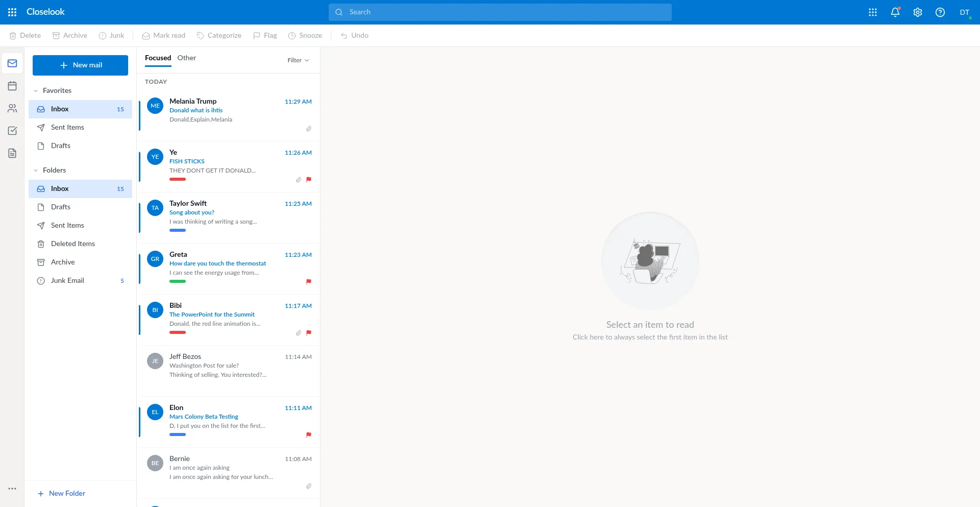Open the notifications bell
The width and height of the screenshot is (980, 507).
[x=895, y=12]
